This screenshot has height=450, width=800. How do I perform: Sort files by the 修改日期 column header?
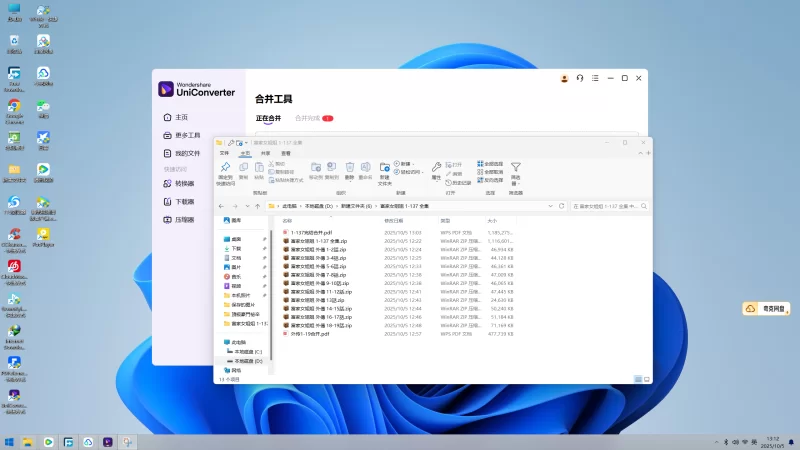coord(395,220)
